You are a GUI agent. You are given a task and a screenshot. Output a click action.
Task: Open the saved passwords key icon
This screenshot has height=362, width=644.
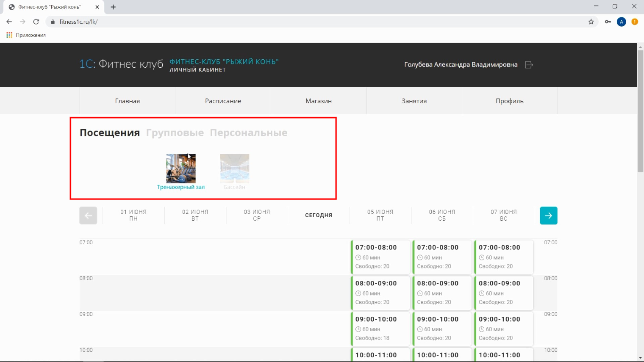tap(608, 22)
